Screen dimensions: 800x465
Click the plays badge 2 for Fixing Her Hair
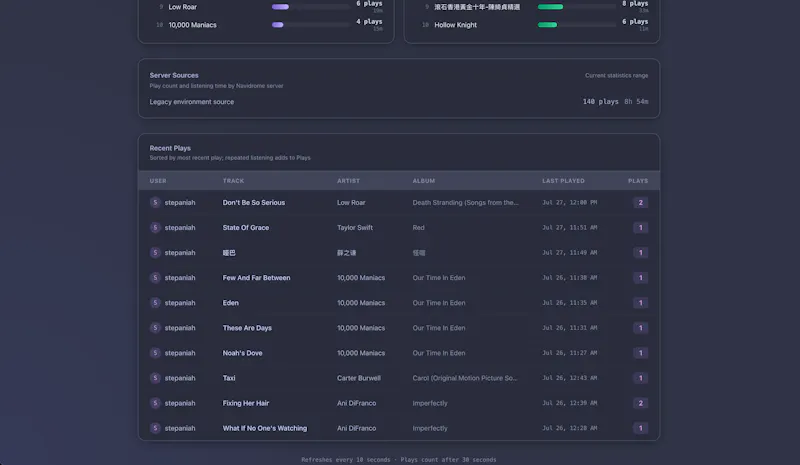[640, 403]
